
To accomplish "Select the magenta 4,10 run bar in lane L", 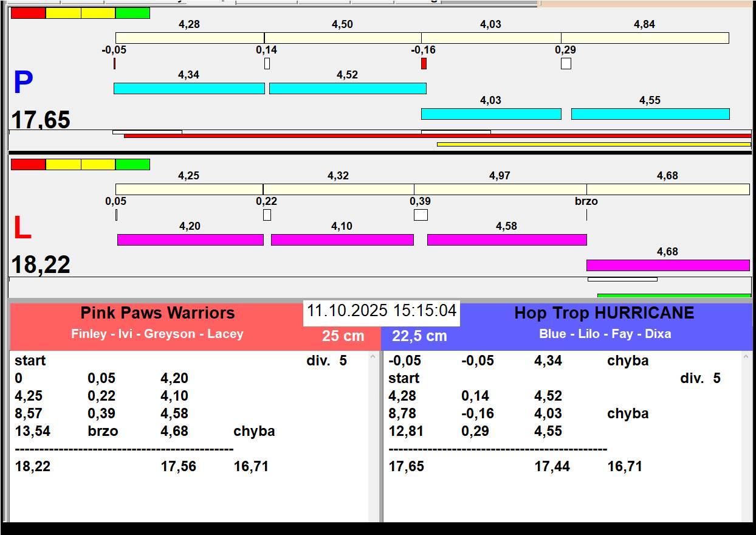I will coord(342,240).
